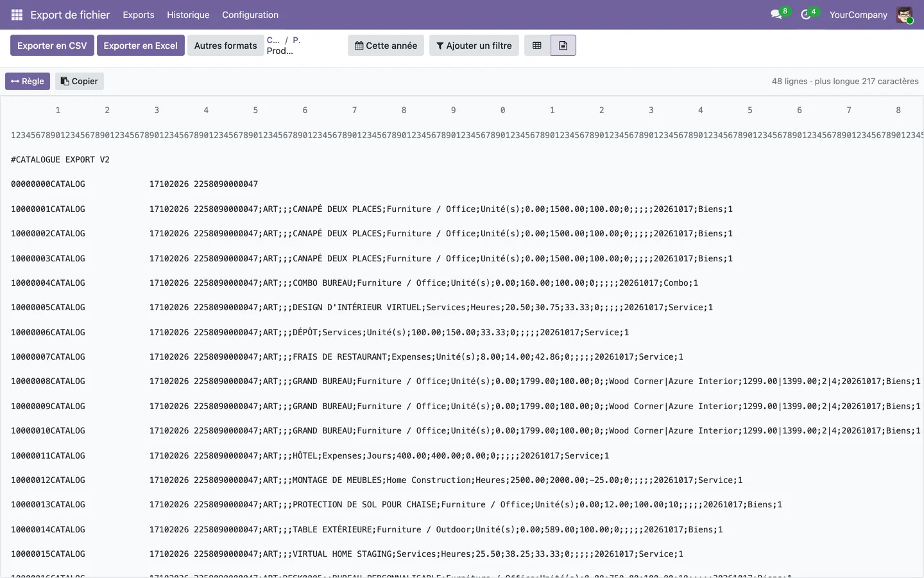
Task: Select line 10000009CATALOG row
Action: click(x=466, y=406)
